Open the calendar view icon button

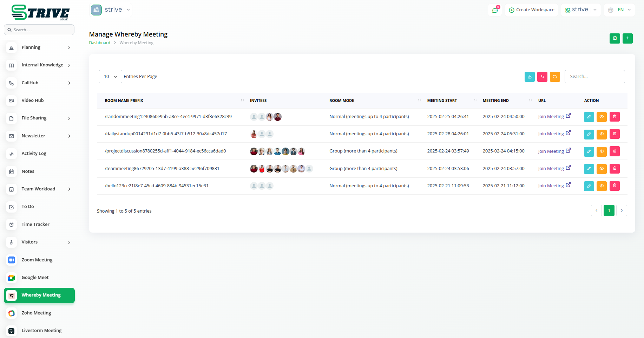pyautogui.click(x=615, y=38)
